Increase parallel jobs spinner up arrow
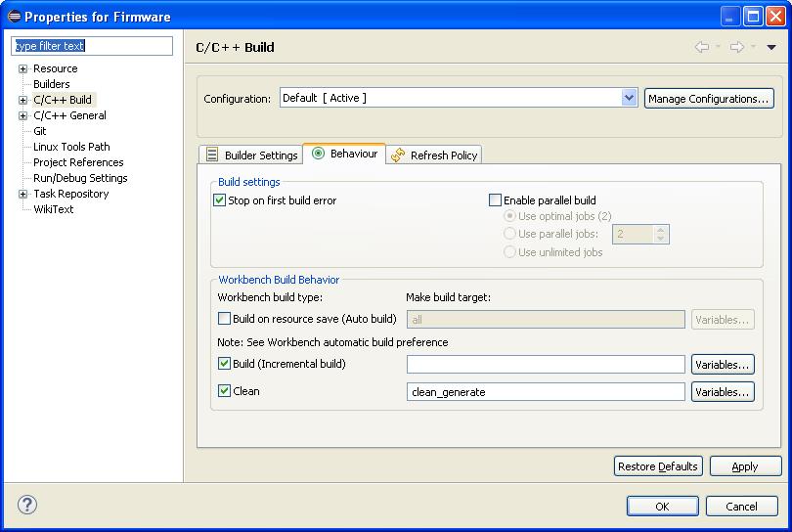Image resolution: width=792 pixels, height=532 pixels. click(661, 230)
